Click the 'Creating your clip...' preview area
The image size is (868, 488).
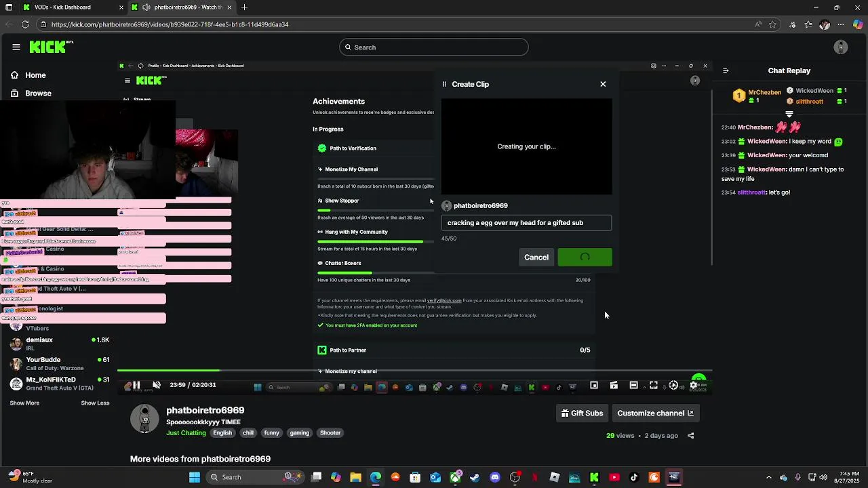click(x=526, y=146)
